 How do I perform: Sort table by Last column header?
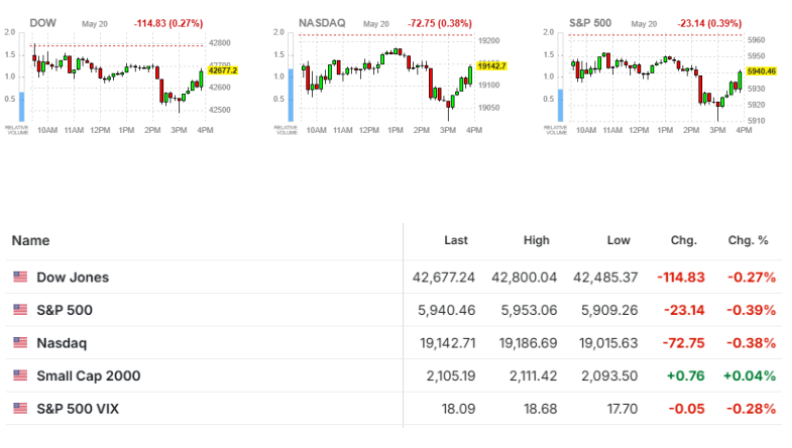click(456, 240)
